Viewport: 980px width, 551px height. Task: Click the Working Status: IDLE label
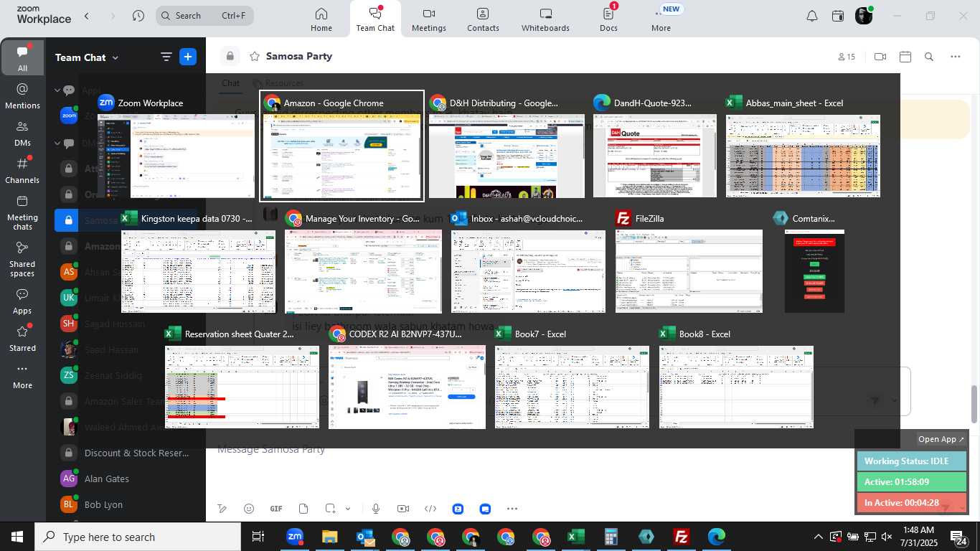point(912,461)
